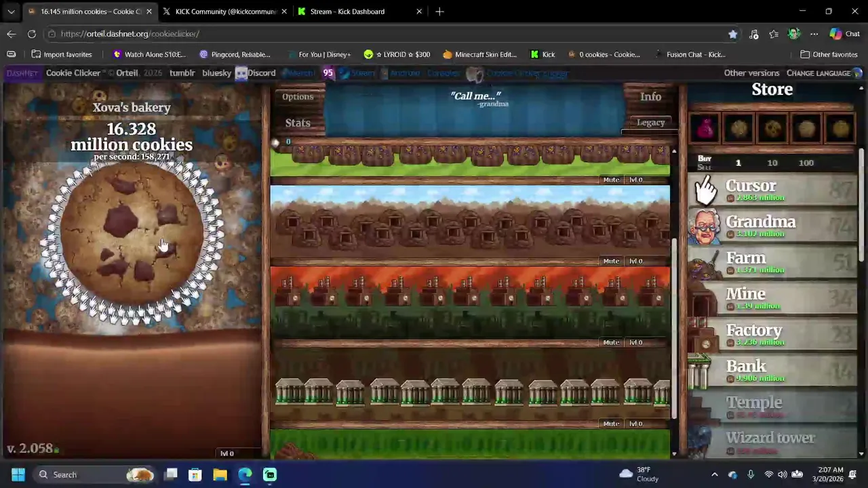Refresh the Cookie Clicker page
Viewport: 868px width, 488px height.
pos(32,34)
